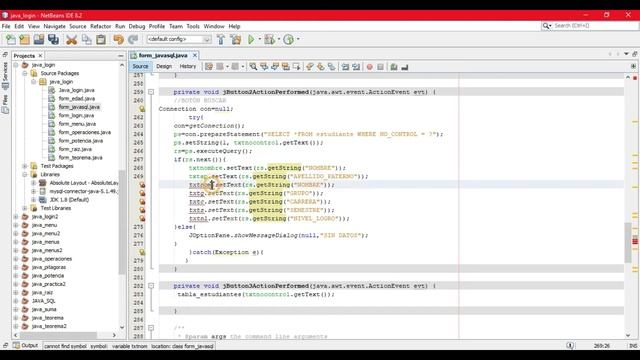
Task: Click the Find Selection magnifier icon
Action: point(253,67)
